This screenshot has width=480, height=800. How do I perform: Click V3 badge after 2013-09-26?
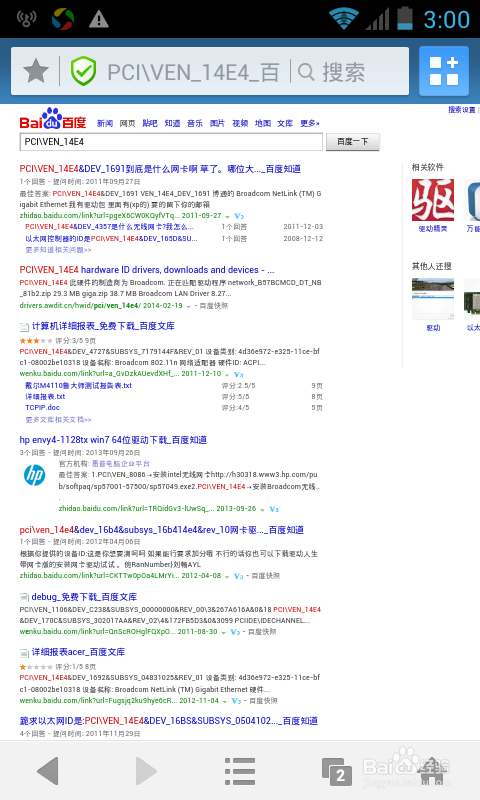pos(274,509)
